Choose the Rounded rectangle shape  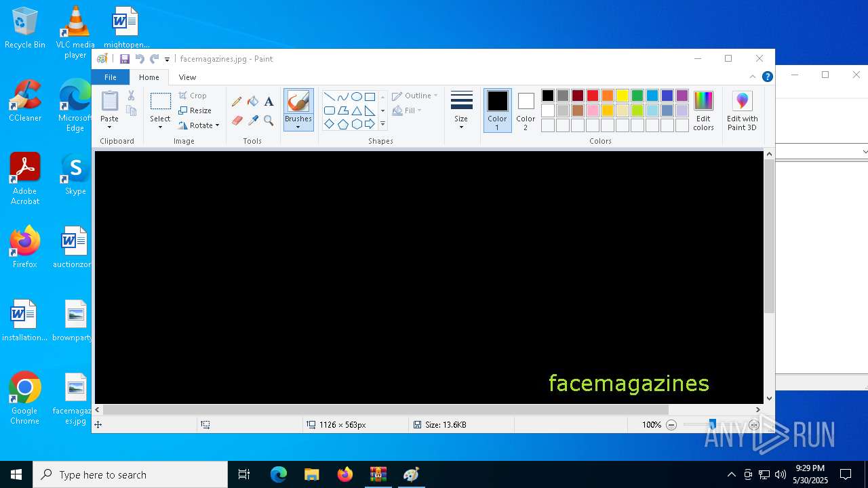(x=329, y=110)
